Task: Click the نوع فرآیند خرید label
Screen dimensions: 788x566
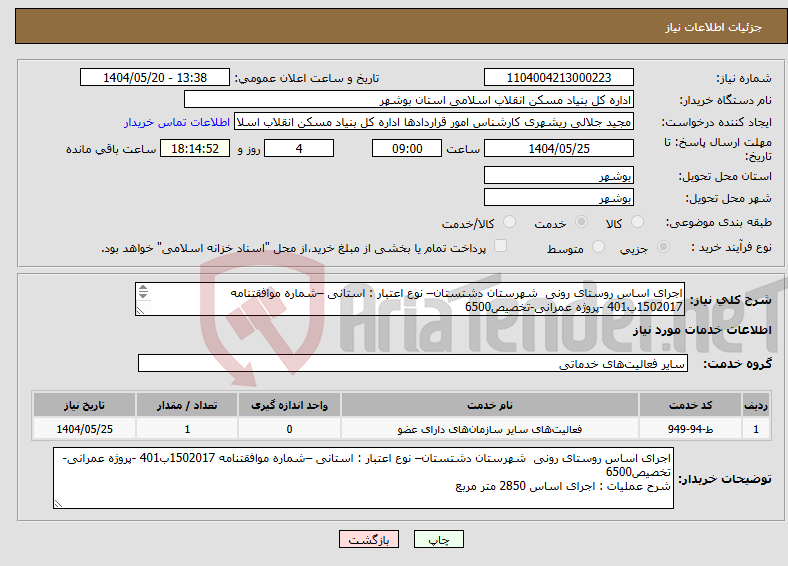Action: pos(731,247)
